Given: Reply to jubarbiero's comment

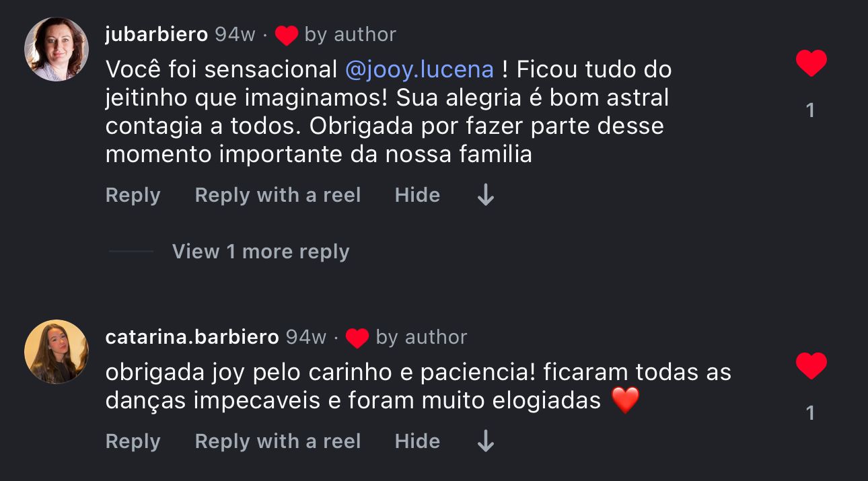Looking at the screenshot, I should tap(133, 195).
